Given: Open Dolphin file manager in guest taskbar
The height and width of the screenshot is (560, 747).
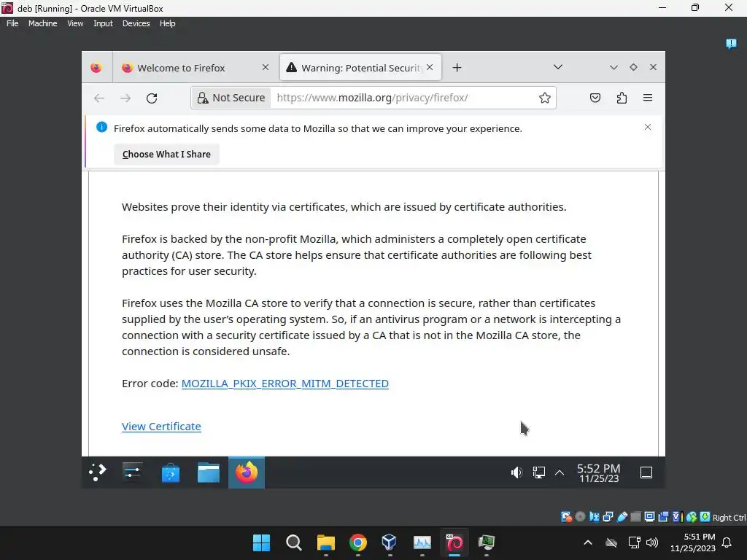Looking at the screenshot, I should click(208, 472).
